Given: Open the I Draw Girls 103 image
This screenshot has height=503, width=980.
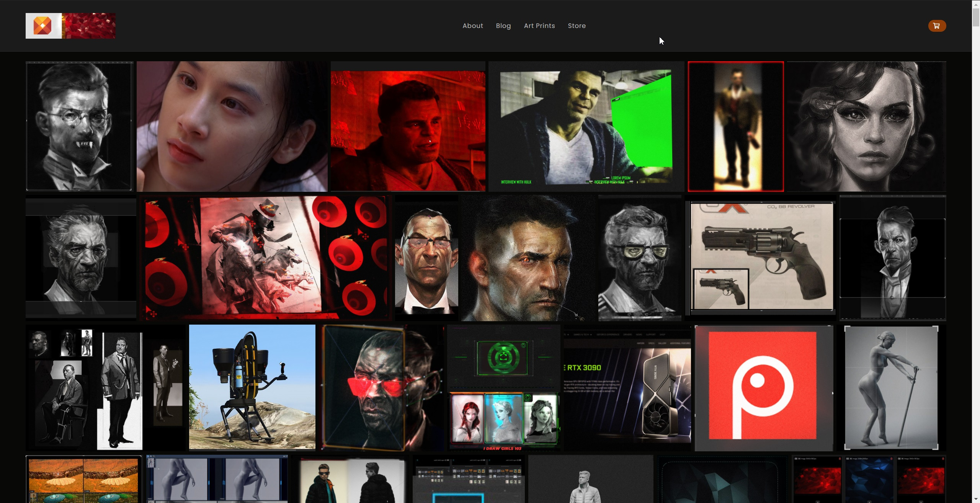Looking at the screenshot, I should tap(504, 421).
